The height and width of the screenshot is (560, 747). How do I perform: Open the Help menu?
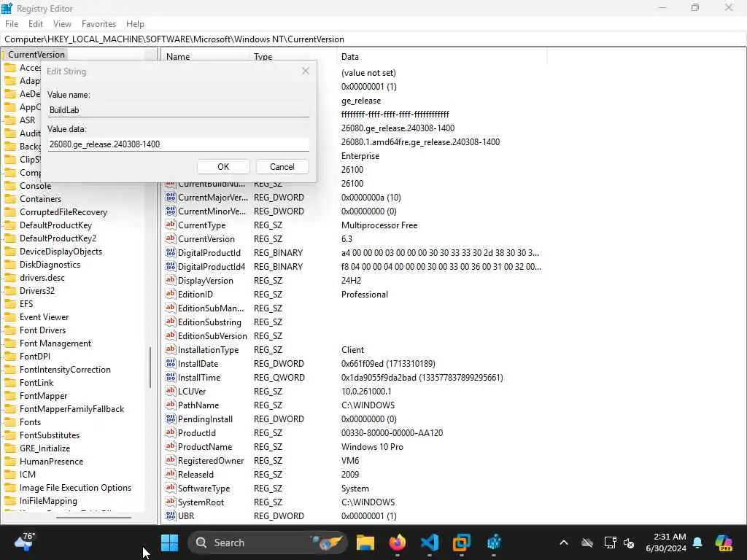coord(135,24)
